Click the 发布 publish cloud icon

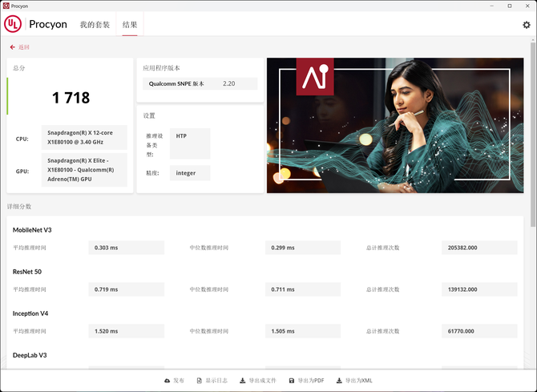[168, 381]
